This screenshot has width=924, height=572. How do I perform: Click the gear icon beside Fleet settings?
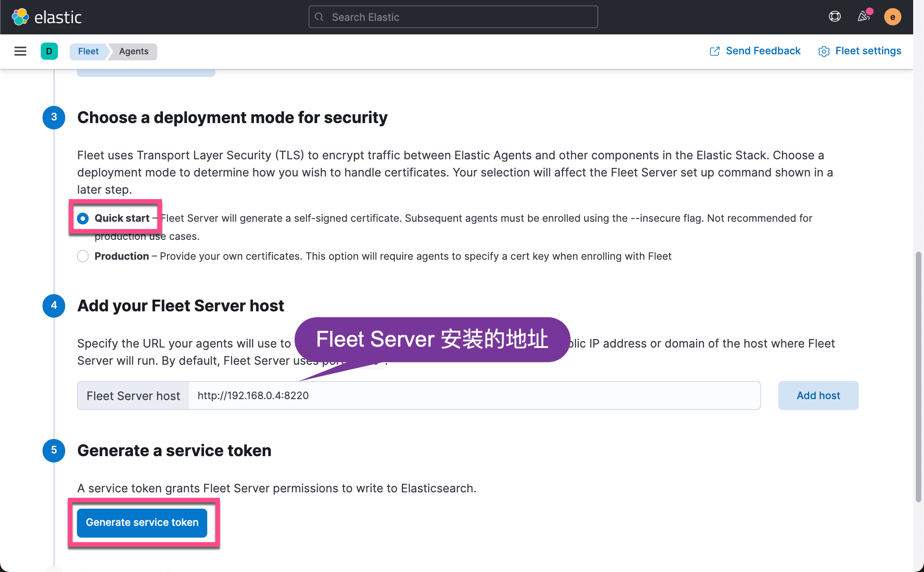point(824,51)
